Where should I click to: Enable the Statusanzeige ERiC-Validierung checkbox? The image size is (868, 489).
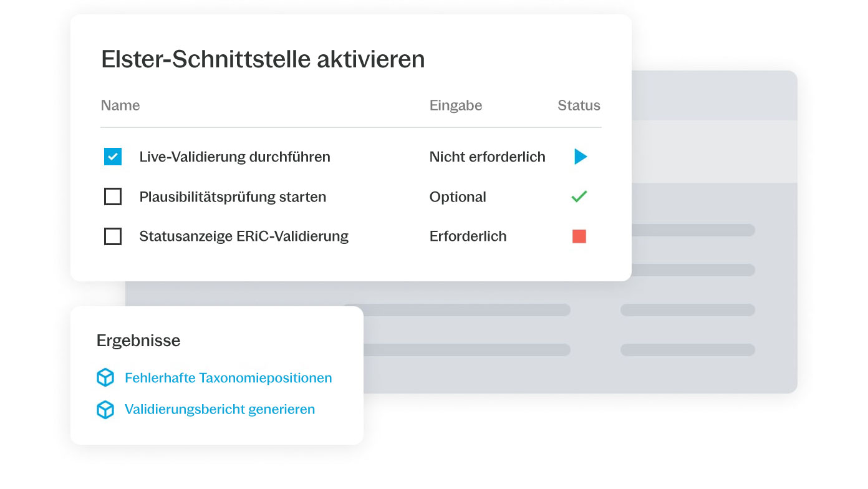(113, 236)
